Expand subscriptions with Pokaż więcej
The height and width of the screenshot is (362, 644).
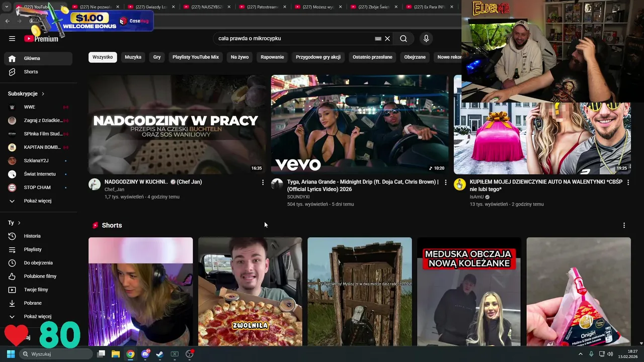tap(38, 201)
